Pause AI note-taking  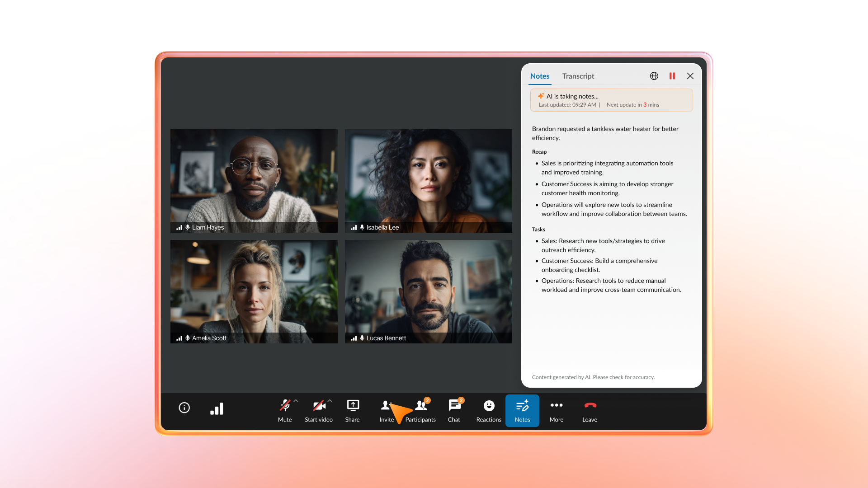point(672,76)
